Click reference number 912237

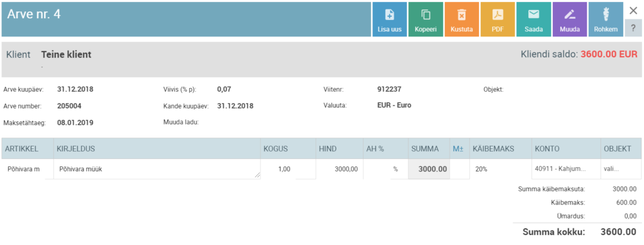pyautogui.click(x=389, y=89)
